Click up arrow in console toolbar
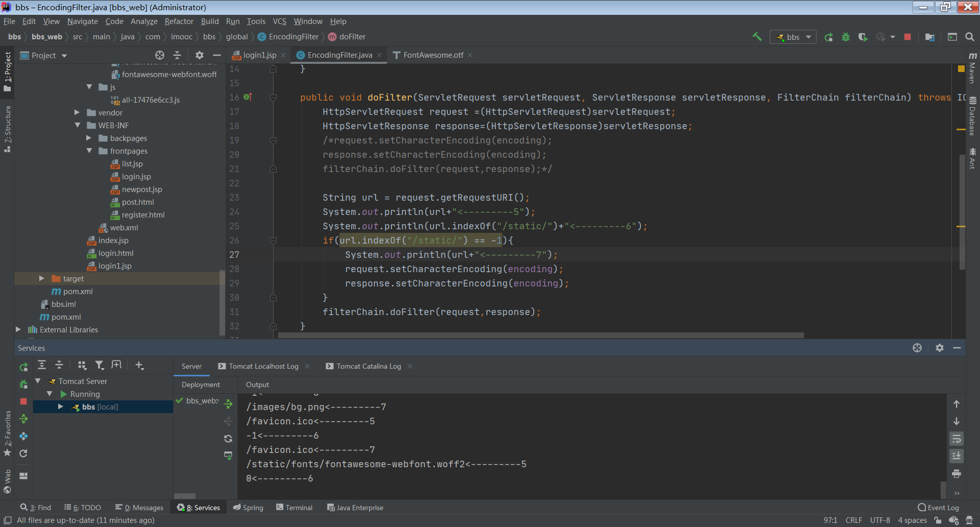The height and width of the screenshot is (527, 980). [957, 404]
